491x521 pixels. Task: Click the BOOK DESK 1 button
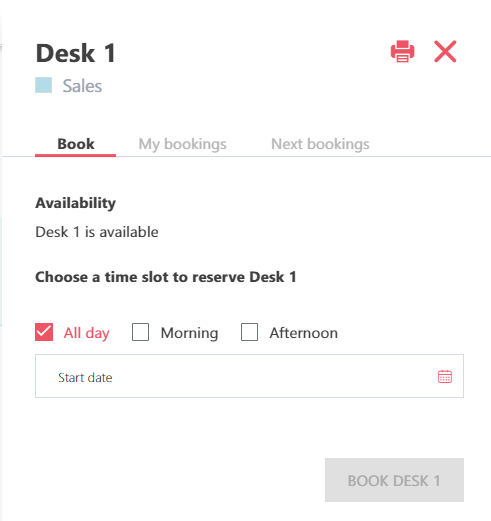point(394,480)
